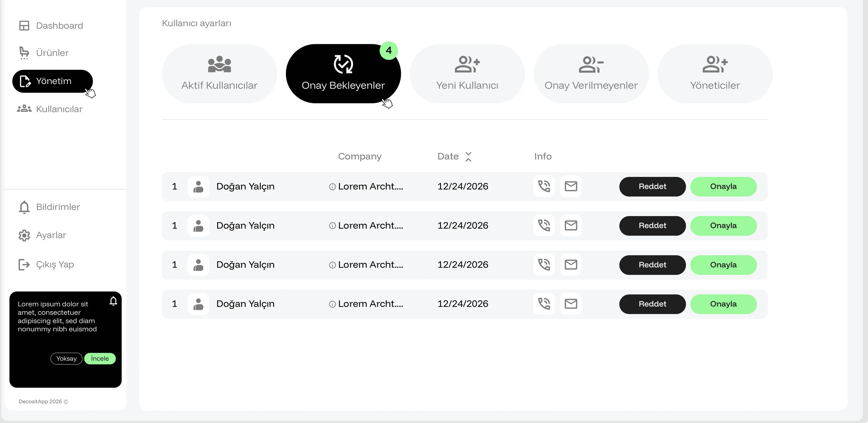Sort by Date using the arrow icon
The width and height of the screenshot is (868, 423).
click(468, 156)
